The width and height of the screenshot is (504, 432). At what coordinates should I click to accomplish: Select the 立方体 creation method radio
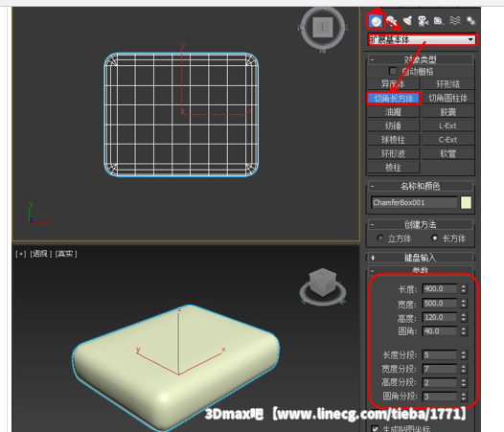380,239
